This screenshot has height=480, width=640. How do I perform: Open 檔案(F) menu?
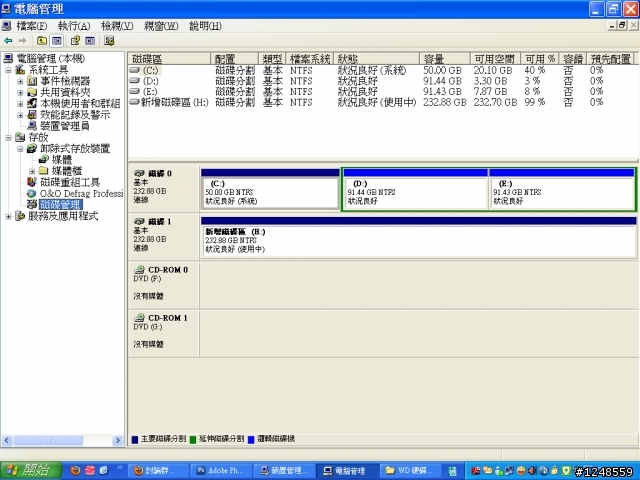point(31,26)
